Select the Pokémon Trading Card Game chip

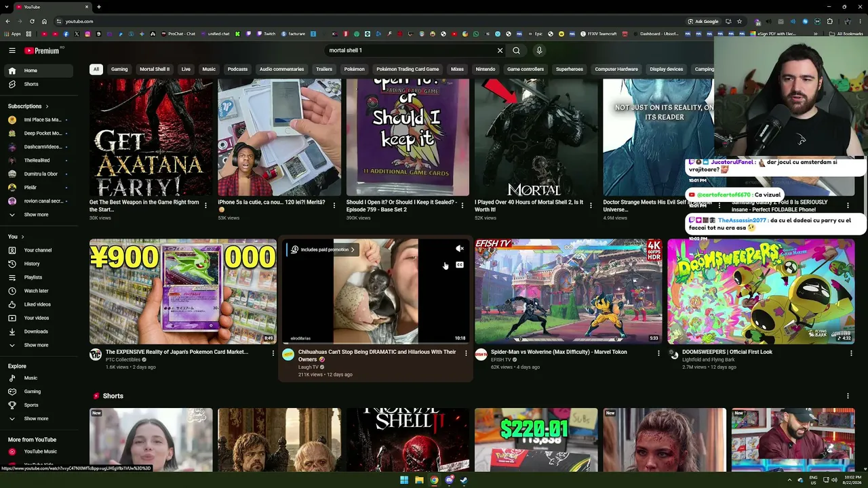coord(408,69)
